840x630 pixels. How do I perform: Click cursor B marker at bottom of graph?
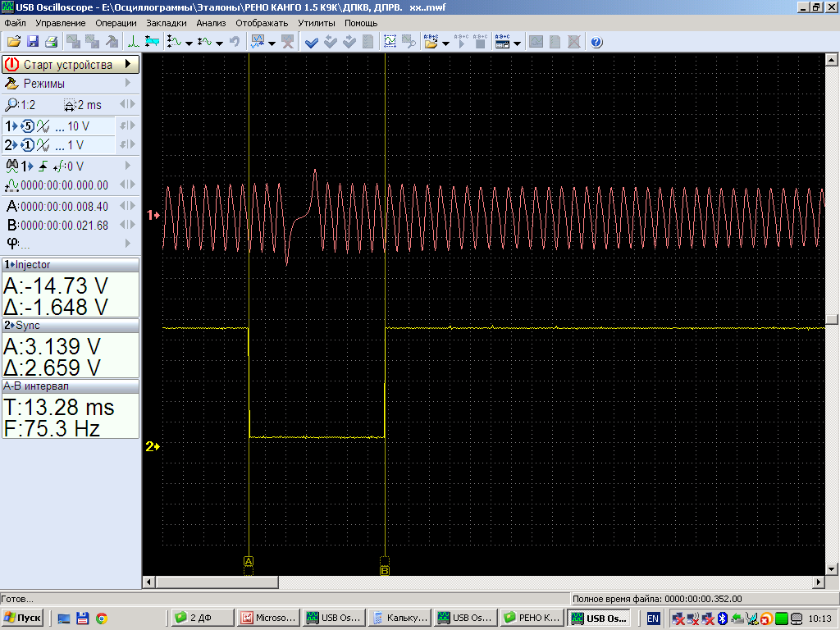pos(385,568)
